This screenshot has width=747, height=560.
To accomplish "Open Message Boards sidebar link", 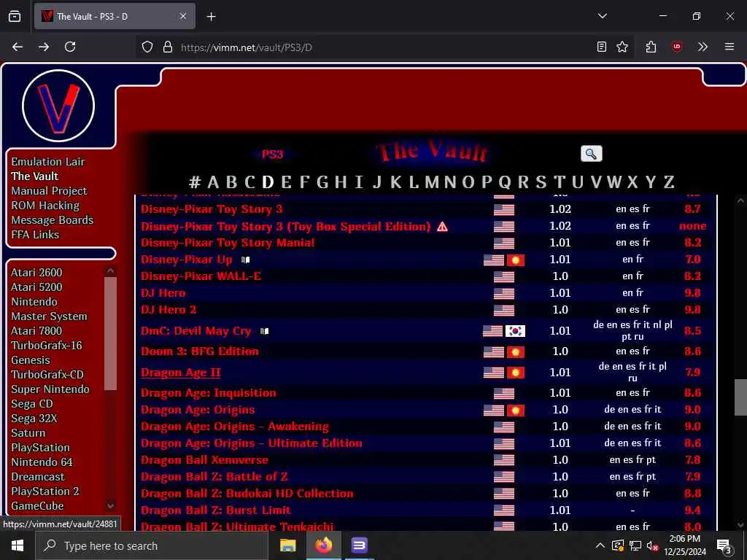I will click(x=52, y=220).
